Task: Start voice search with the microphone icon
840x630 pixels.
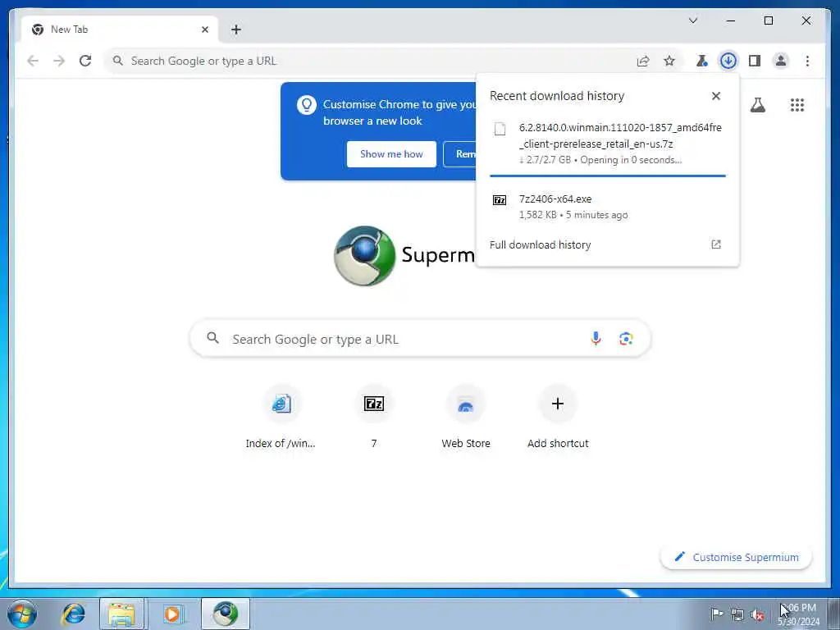Action: coord(596,338)
